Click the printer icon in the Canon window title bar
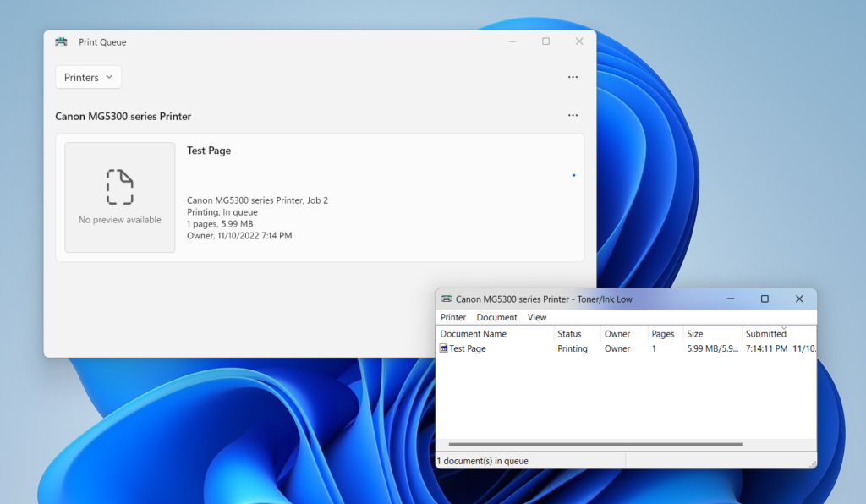 [446, 299]
